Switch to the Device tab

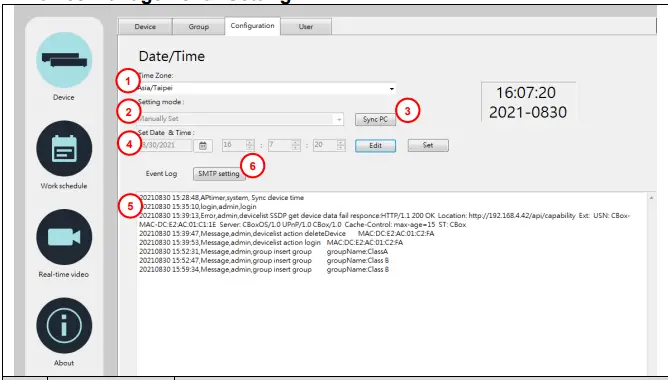click(x=145, y=26)
